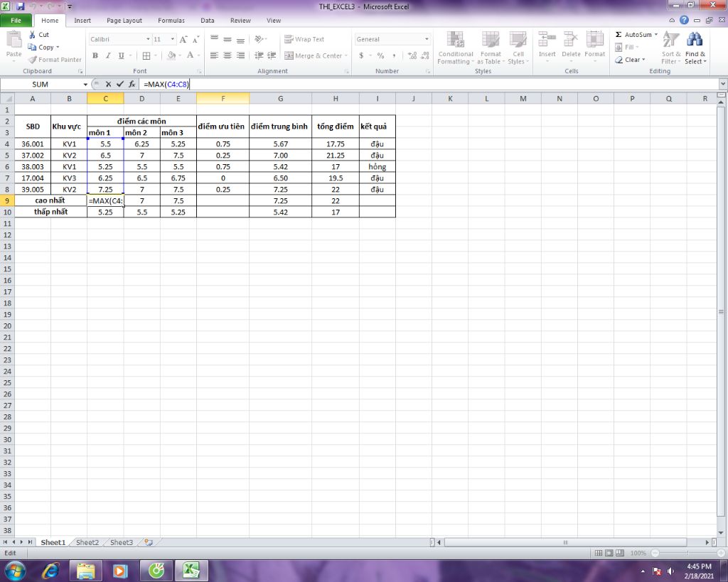Click the Insert cells icon
Image resolution: width=728 pixels, height=582 pixels.
point(547,40)
